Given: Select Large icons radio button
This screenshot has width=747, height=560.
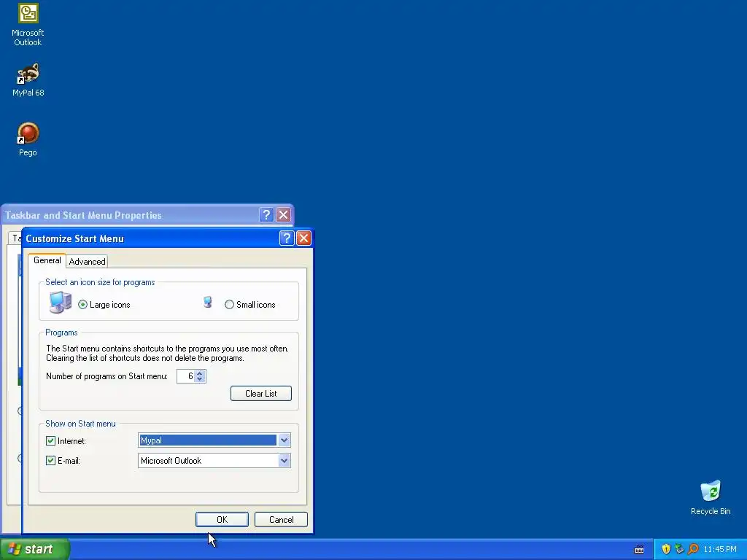Looking at the screenshot, I should click(83, 305).
